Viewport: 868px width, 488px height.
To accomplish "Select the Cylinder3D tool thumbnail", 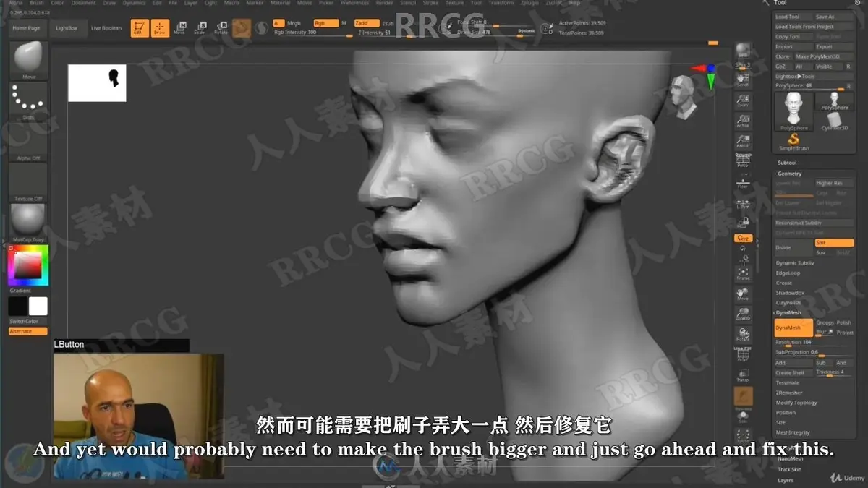I will 835,121.
